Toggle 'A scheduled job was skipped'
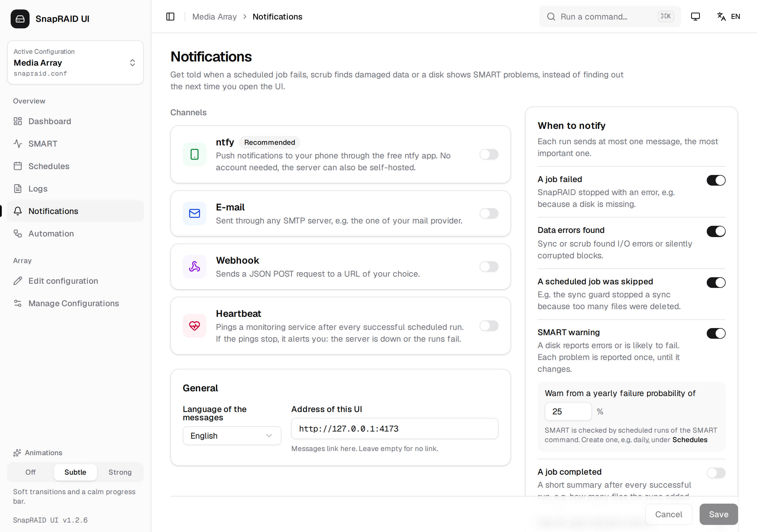The width and height of the screenshot is (757, 532). (x=716, y=283)
